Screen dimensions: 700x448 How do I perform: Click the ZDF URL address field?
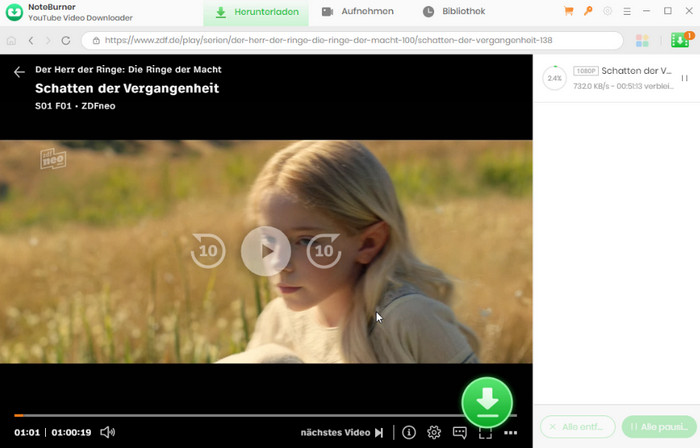pyautogui.click(x=352, y=41)
